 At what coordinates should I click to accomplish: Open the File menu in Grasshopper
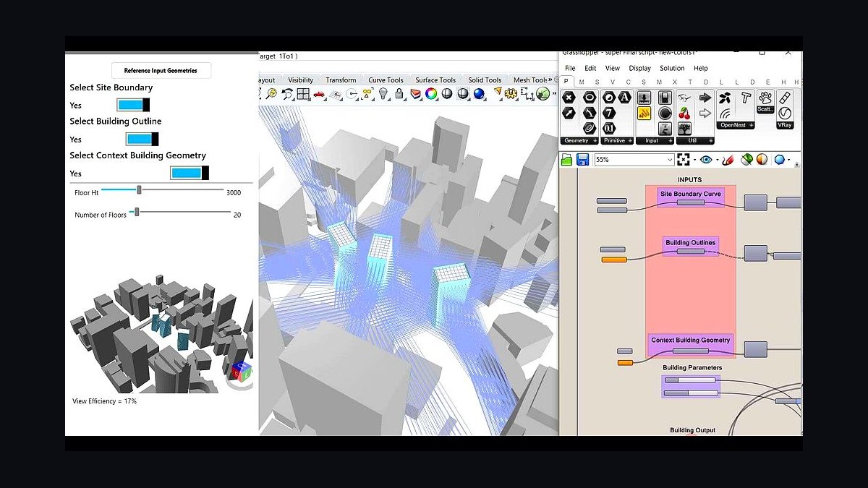(x=570, y=68)
